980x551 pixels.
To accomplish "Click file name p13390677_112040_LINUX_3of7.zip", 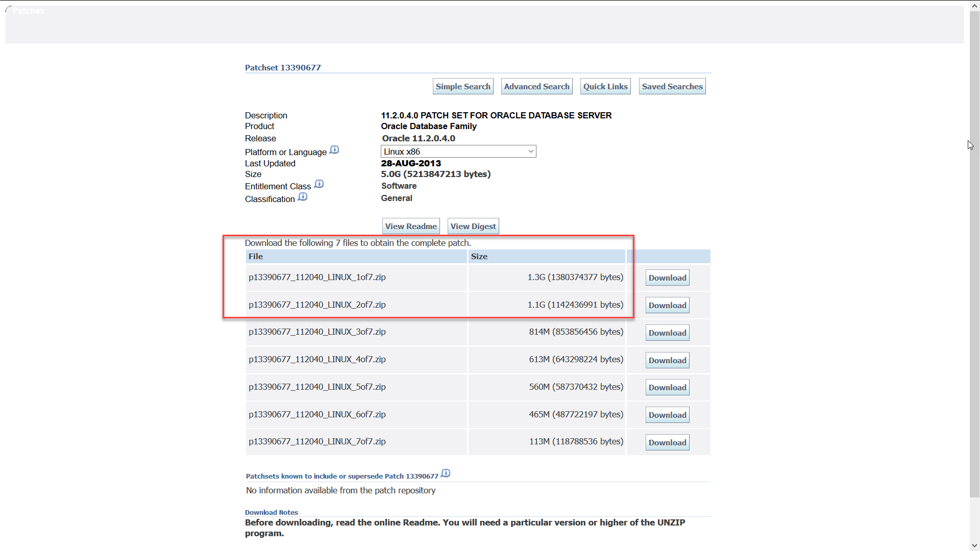I will 317,332.
